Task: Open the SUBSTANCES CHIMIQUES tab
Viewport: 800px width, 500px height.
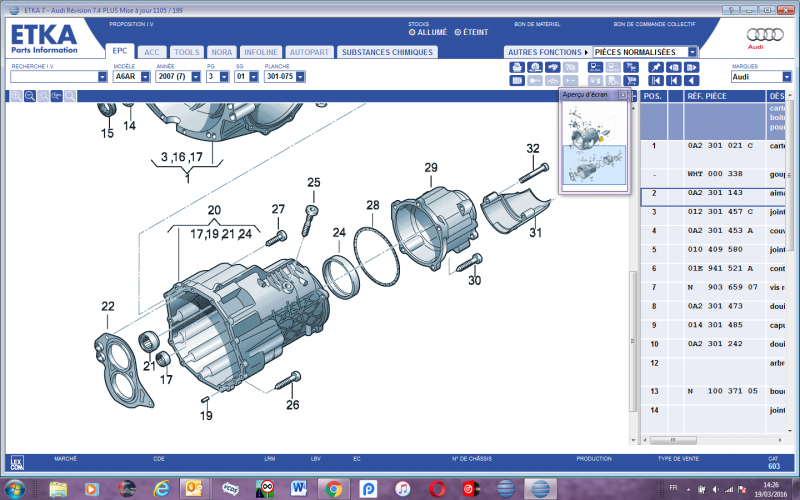Action: 385,51
